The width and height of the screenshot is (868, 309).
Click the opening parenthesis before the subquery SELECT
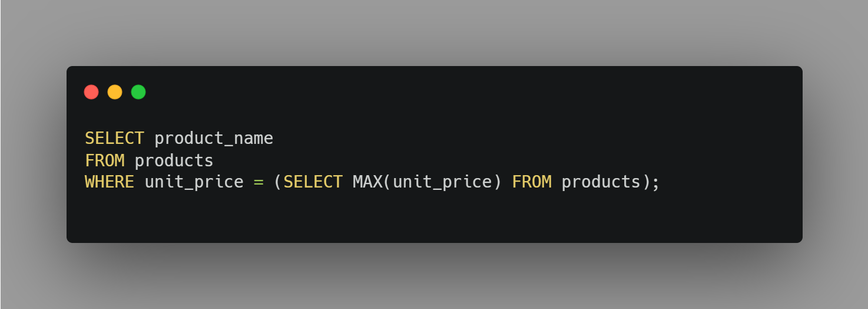tap(278, 182)
